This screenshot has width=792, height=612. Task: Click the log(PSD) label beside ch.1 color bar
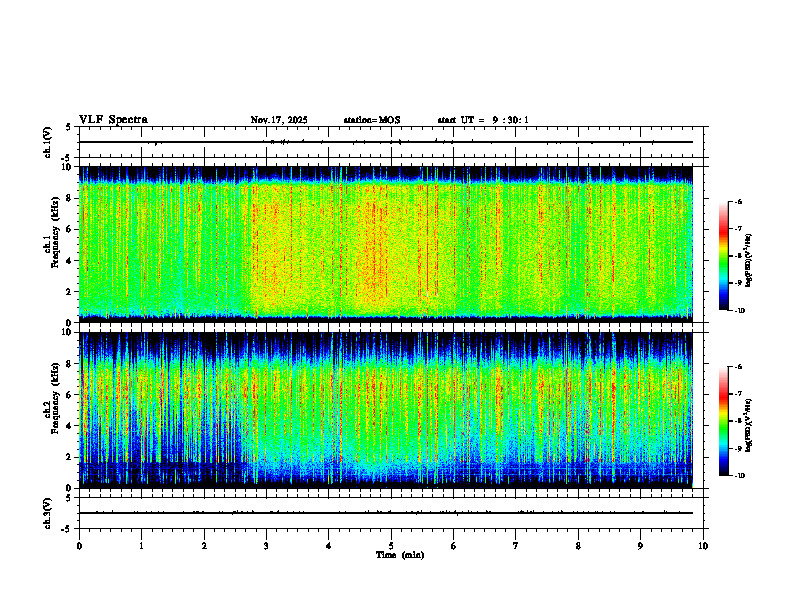[x=749, y=261]
